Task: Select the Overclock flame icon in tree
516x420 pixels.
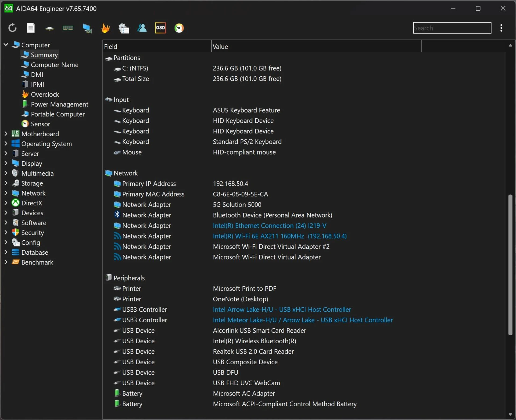Action: (x=25, y=94)
